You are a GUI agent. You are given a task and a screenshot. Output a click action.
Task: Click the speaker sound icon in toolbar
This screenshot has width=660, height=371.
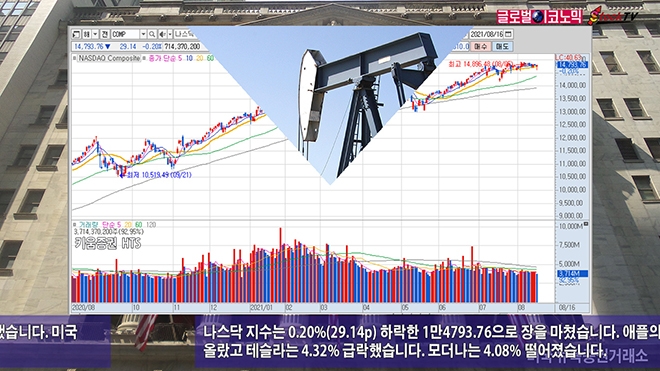(x=162, y=34)
